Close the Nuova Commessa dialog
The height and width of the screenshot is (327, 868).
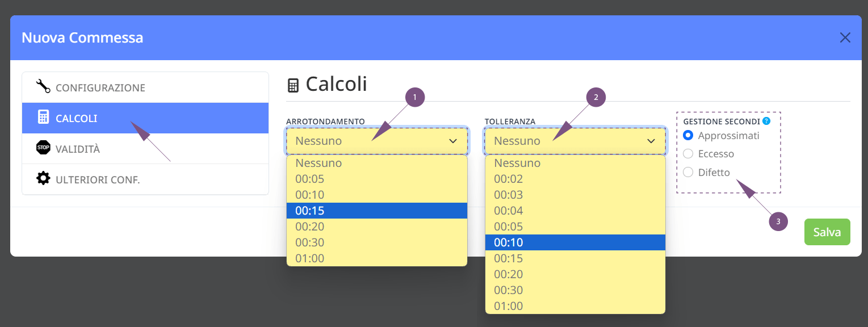point(845,37)
